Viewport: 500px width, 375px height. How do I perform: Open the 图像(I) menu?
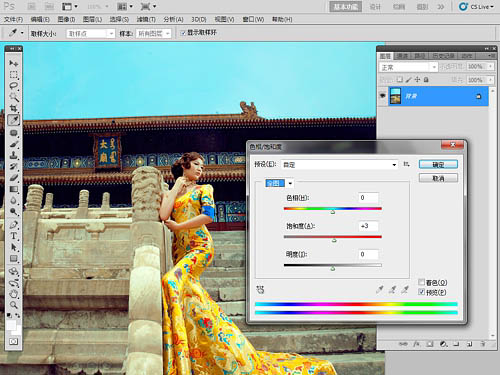point(66,19)
